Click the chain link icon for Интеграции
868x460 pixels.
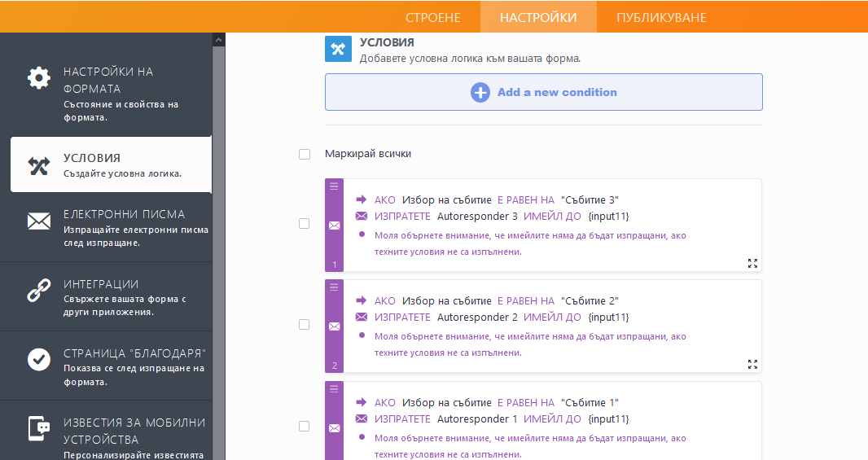coord(38,291)
